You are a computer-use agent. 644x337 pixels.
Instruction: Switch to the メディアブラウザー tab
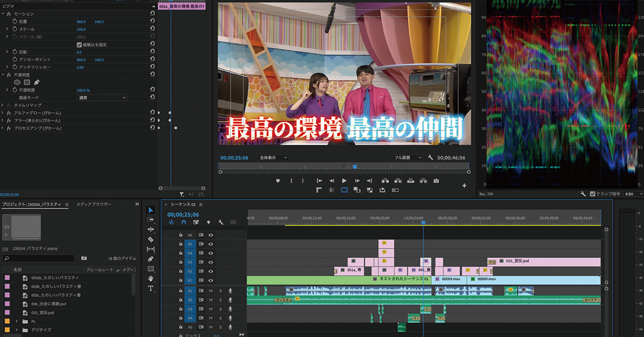94,204
